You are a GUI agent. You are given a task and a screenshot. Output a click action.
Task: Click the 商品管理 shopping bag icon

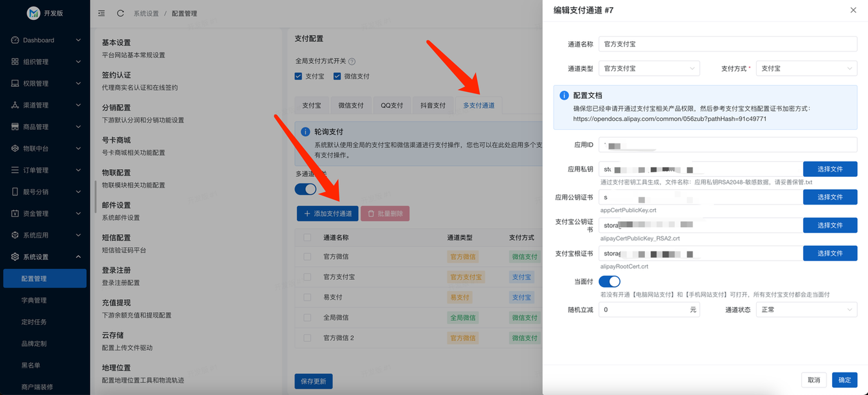tap(15, 127)
